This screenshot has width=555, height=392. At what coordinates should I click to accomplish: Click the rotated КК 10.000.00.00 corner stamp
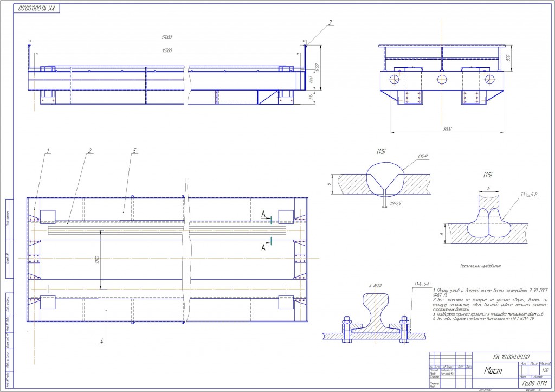(x=37, y=8)
